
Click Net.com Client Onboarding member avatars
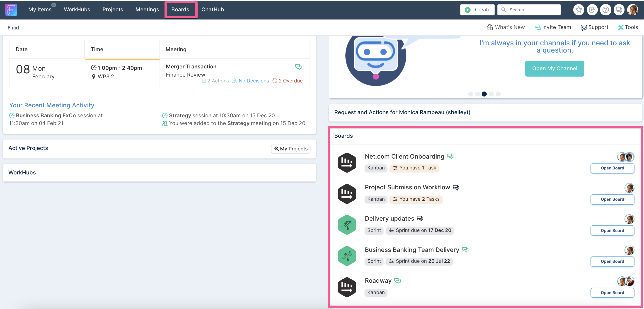[x=625, y=157]
